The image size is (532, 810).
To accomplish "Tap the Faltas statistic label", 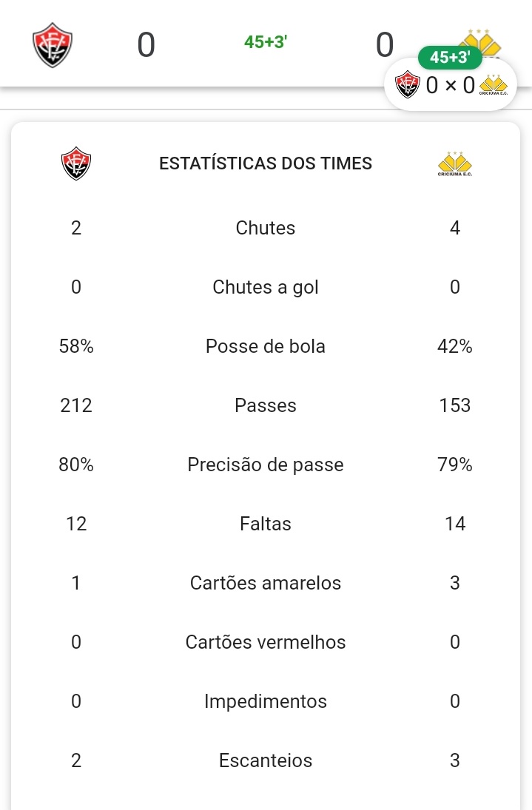I will tap(266, 524).
